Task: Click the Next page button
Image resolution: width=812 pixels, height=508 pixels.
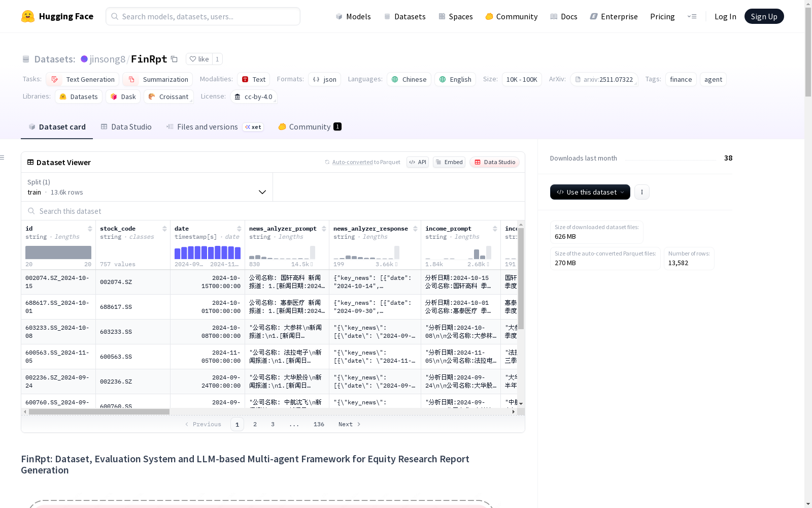Action: (x=350, y=424)
